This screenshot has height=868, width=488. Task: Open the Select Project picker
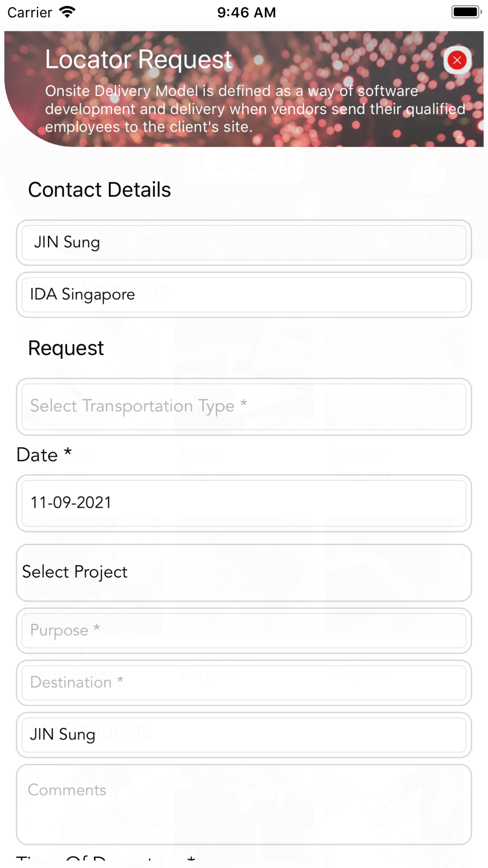tap(244, 573)
